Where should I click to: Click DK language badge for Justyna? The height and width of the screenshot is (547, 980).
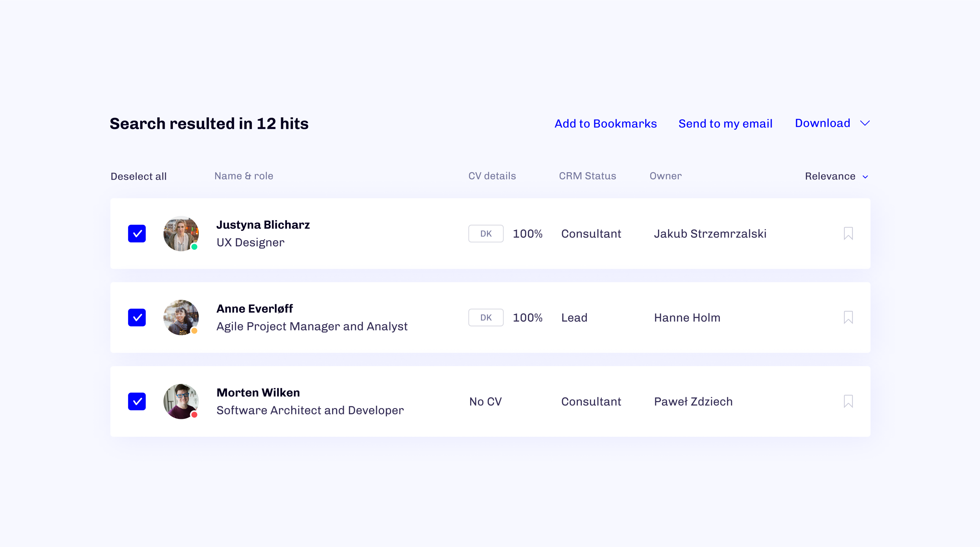[486, 234]
